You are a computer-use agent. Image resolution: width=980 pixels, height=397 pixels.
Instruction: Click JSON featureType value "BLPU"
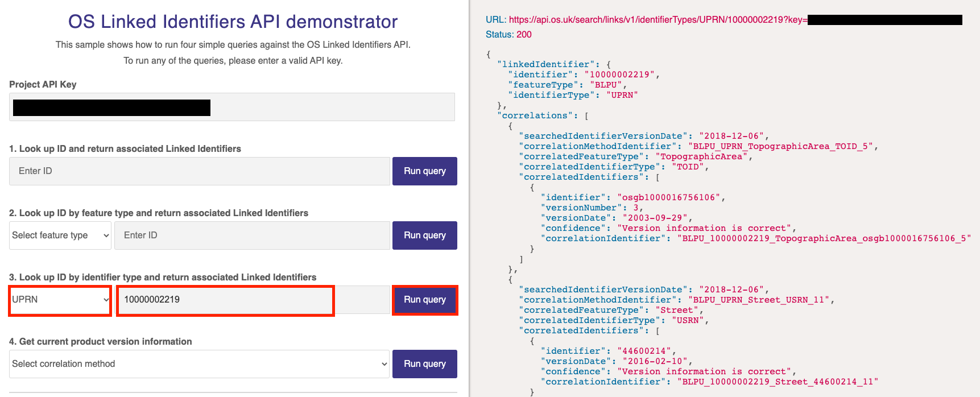click(606, 85)
